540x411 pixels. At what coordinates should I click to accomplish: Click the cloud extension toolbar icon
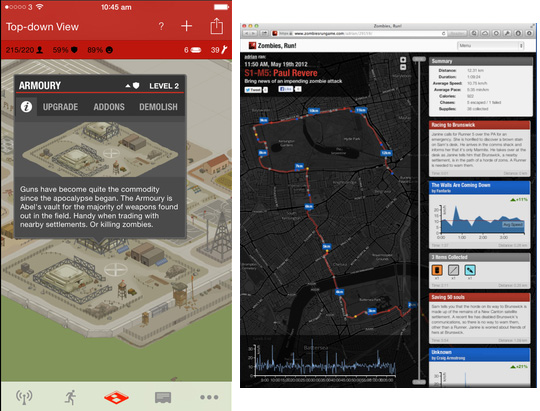point(485,33)
